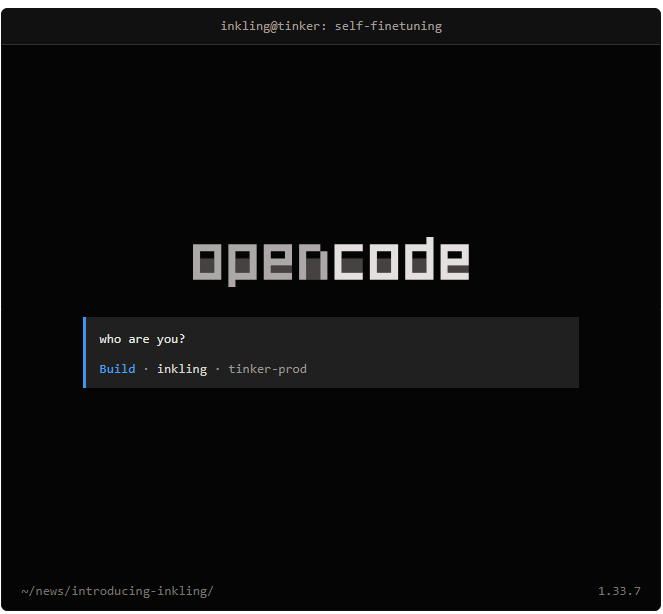Click the dot separator after Build
The width and height of the screenshot is (663, 614).
pyautogui.click(x=146, y=369)
